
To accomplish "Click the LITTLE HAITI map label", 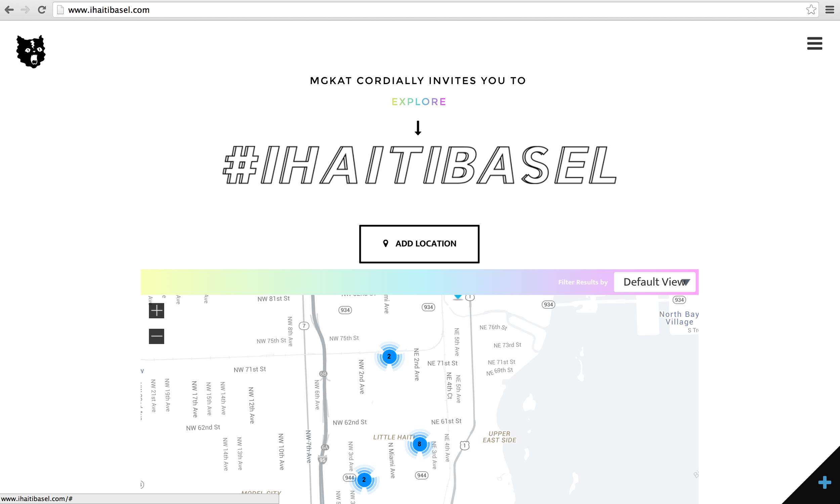I will (394, 437).
